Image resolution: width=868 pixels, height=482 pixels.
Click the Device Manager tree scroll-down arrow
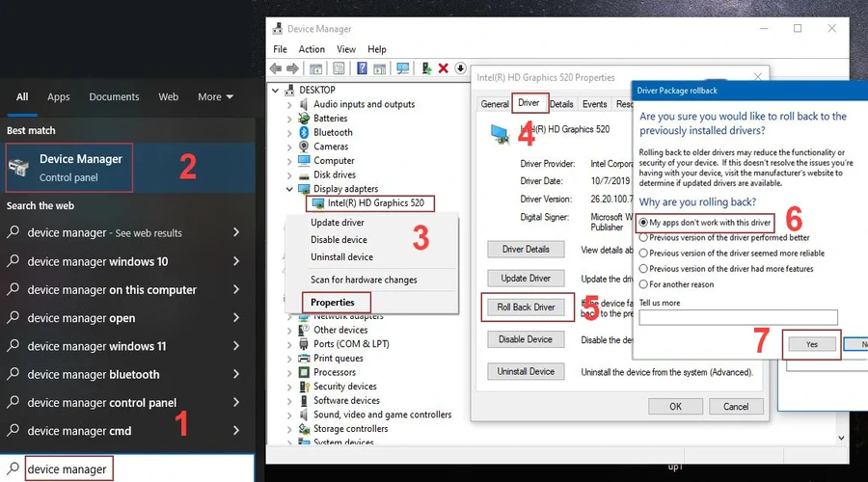click(x=841, y=438)
